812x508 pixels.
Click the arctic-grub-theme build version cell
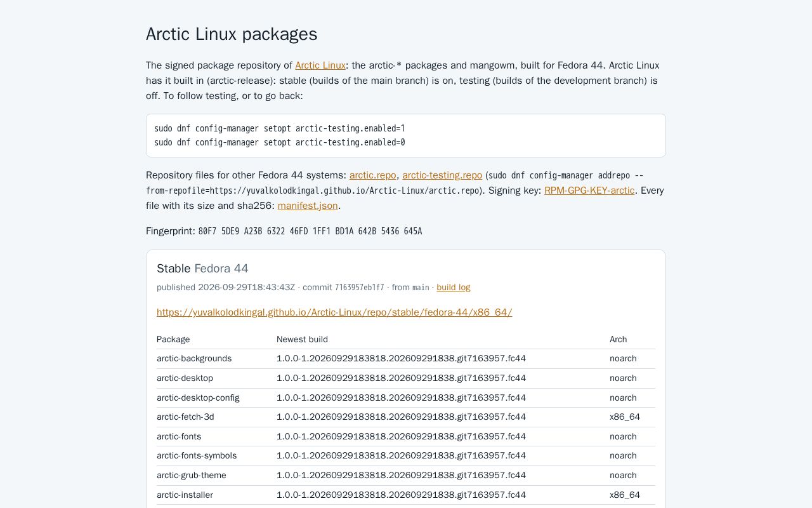(401, 476)
